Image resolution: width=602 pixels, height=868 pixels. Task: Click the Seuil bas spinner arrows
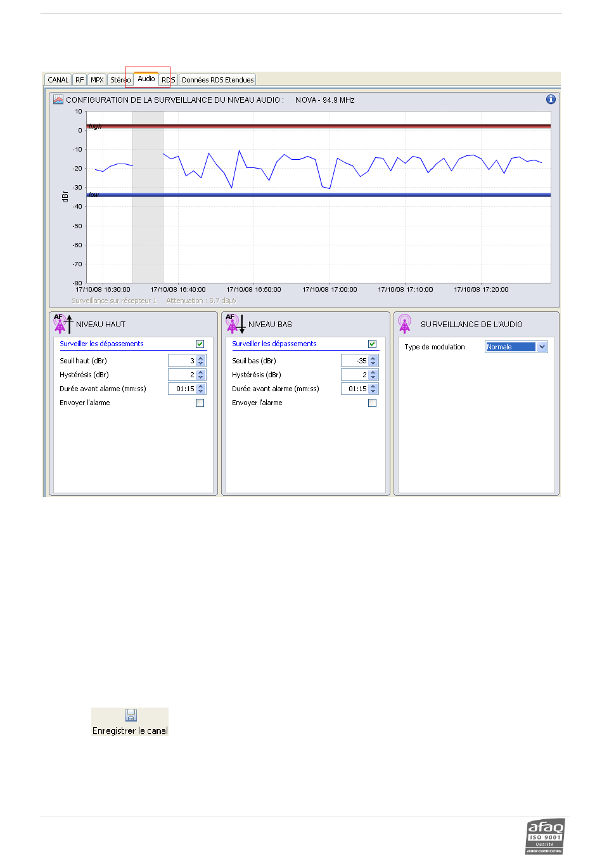coord(373,361)
